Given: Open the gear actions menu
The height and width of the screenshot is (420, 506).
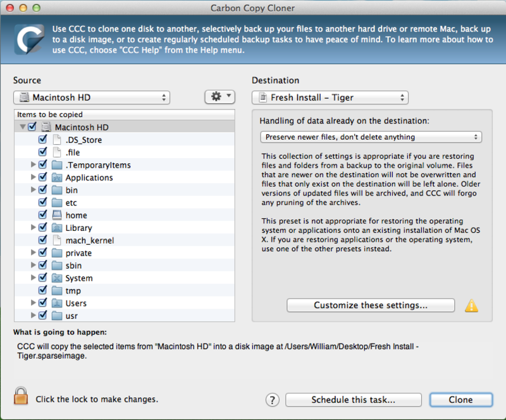Looking at the screenshot, I should click(x=219, y=97).
